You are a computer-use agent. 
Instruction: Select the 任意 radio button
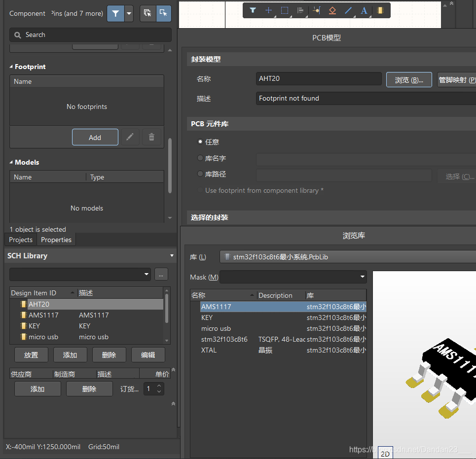(200, 142)
